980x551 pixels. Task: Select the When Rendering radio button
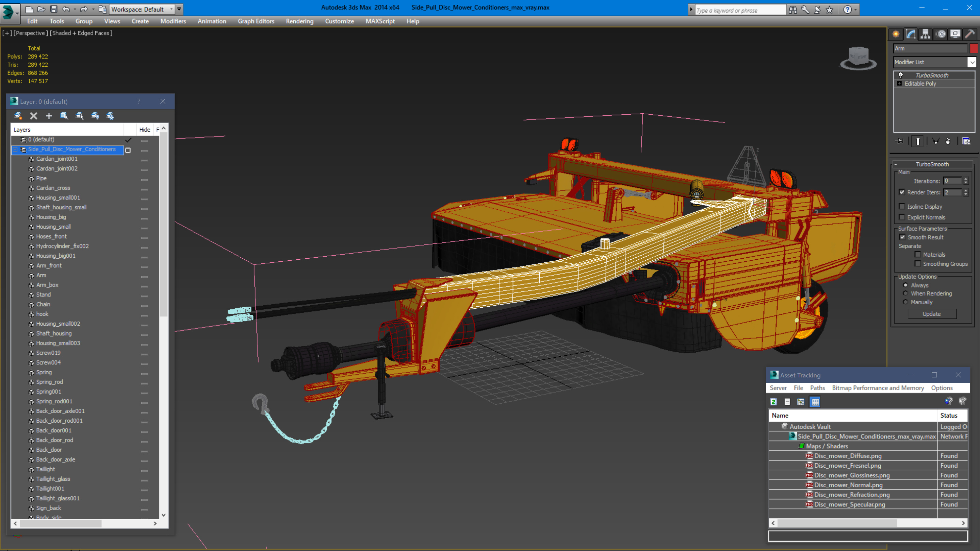pyautogui.click(x=905, y=293)
